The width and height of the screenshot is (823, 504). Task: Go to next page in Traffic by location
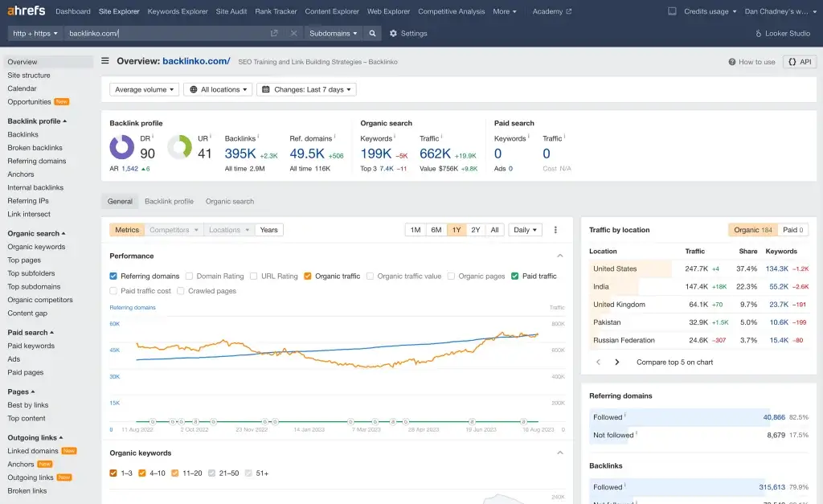click(617, 363)
